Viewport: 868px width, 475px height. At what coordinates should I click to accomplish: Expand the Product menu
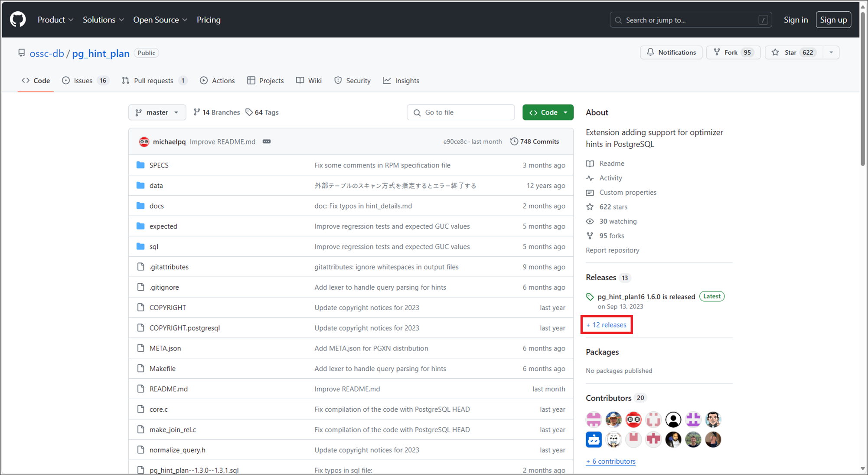pos(55,20)
